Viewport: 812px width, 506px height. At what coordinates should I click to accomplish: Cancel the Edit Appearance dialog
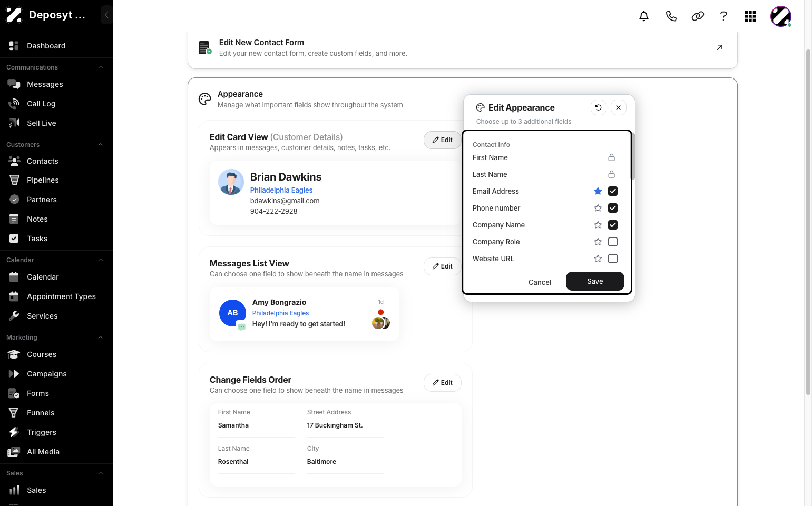pyautogui.click(x=540, y=282)
